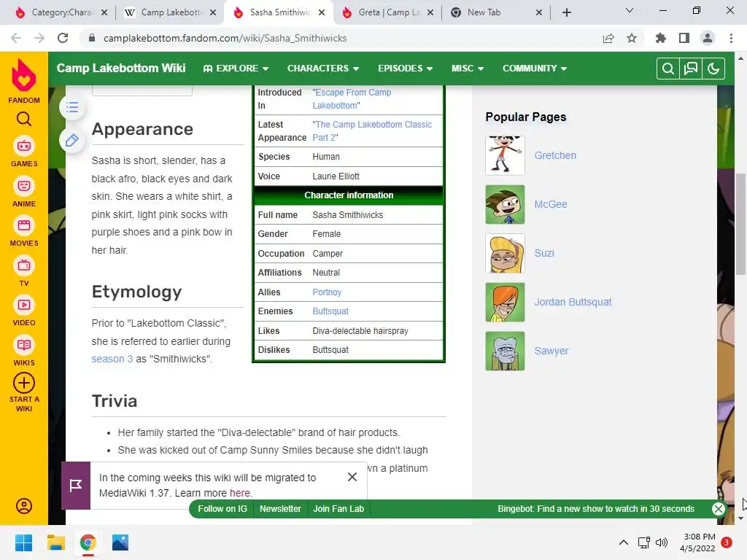
Task: Open Jordan Buttsquat popular page link
Action: click(x=573, y=302)
